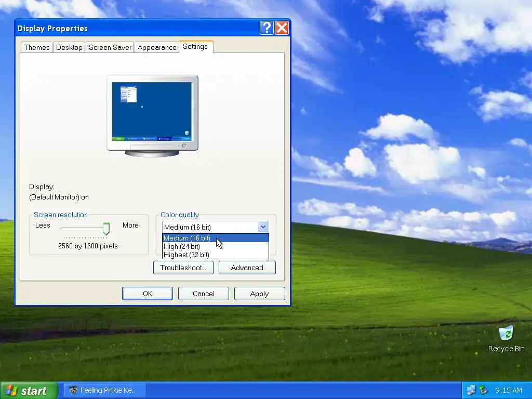Open the Recycle Bin desktop icon
This screenshot has height=399, width=532.
point(506,338)
